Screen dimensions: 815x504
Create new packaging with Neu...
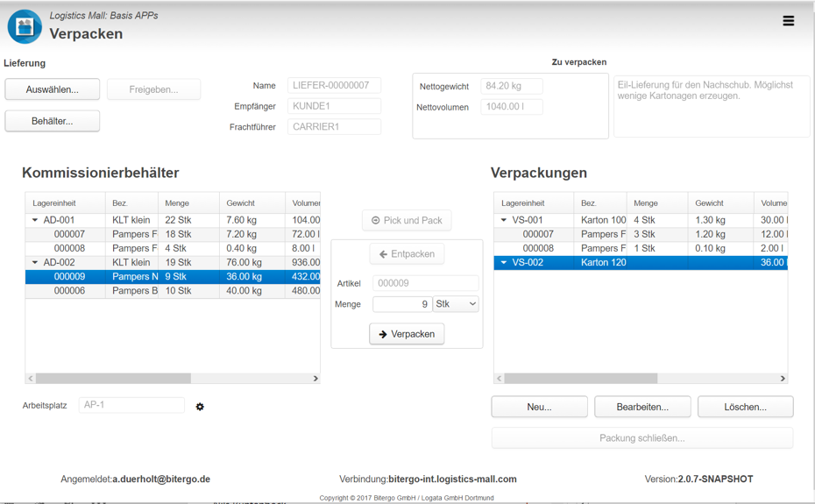539,407
